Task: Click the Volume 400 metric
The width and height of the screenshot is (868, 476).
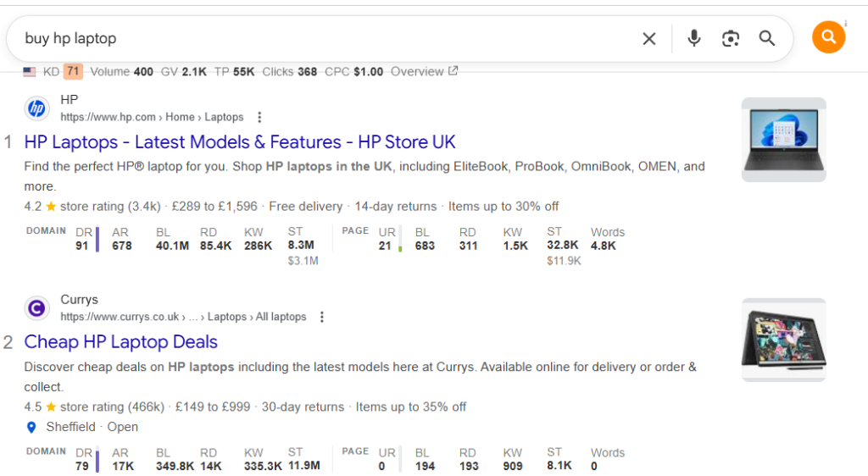Action: point(121,72)
